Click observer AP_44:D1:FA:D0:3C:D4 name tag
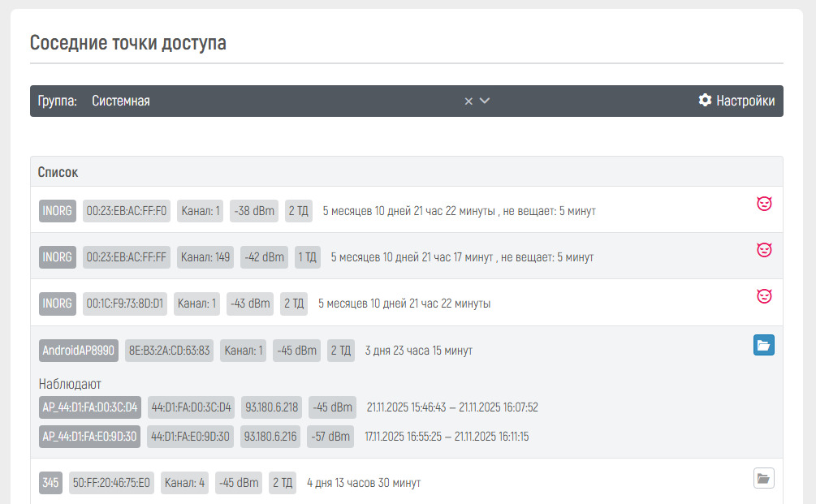This screenshot has width=816, height=504. pos(90,407)
